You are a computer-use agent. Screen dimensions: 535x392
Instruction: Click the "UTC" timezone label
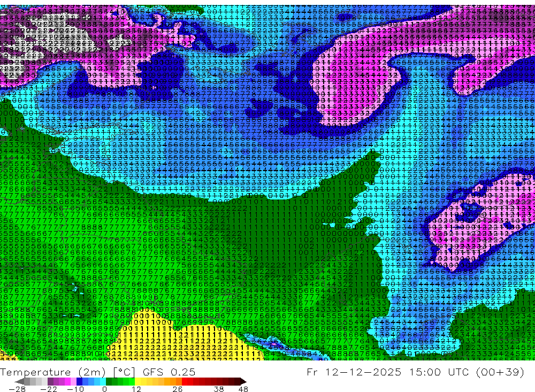click(458, 372)
